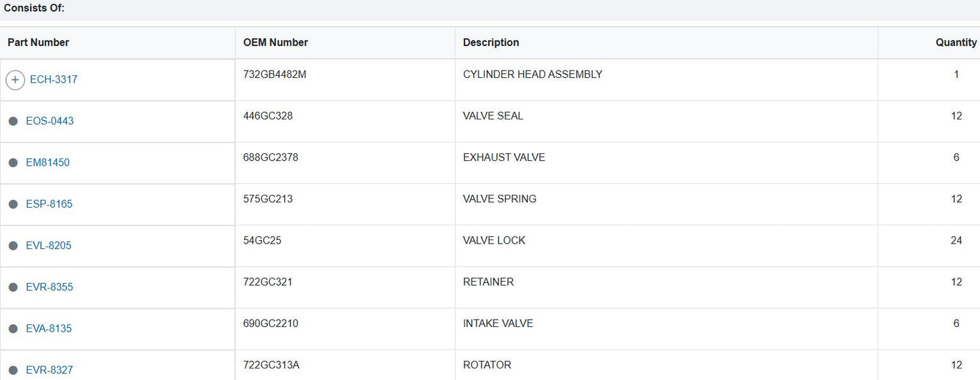The height and width of the screenshot is (380, 980).
Task: Click the Description column header
Action: [491, 42]
